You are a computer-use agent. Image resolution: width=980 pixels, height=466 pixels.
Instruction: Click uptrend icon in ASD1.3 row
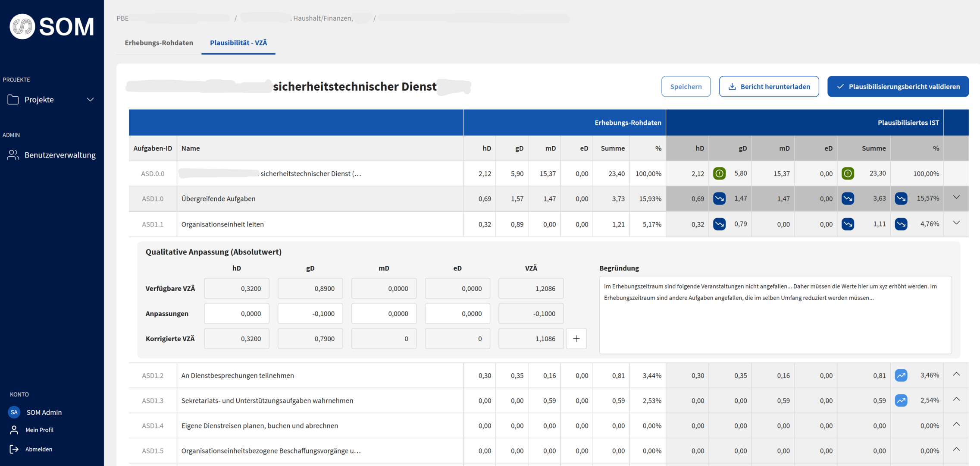pyautogui.click(x=901, y=400)
